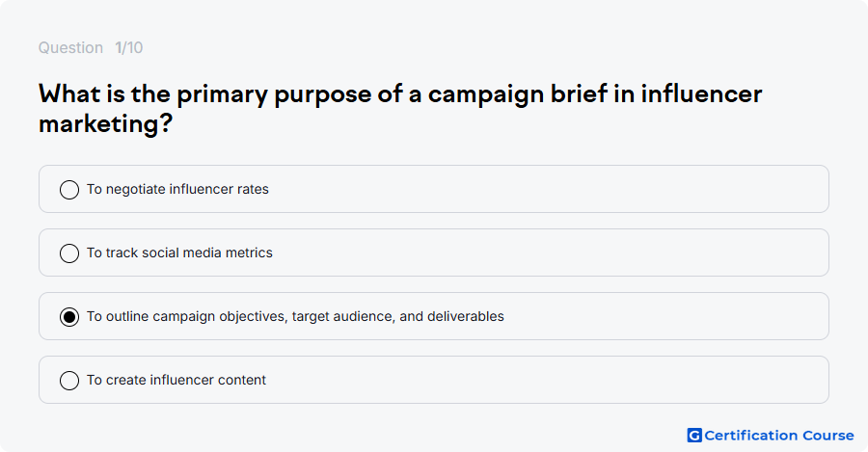Click empty space in the negotiate rates card
This screenshot has height=452, width=868.
coord(548,189)
